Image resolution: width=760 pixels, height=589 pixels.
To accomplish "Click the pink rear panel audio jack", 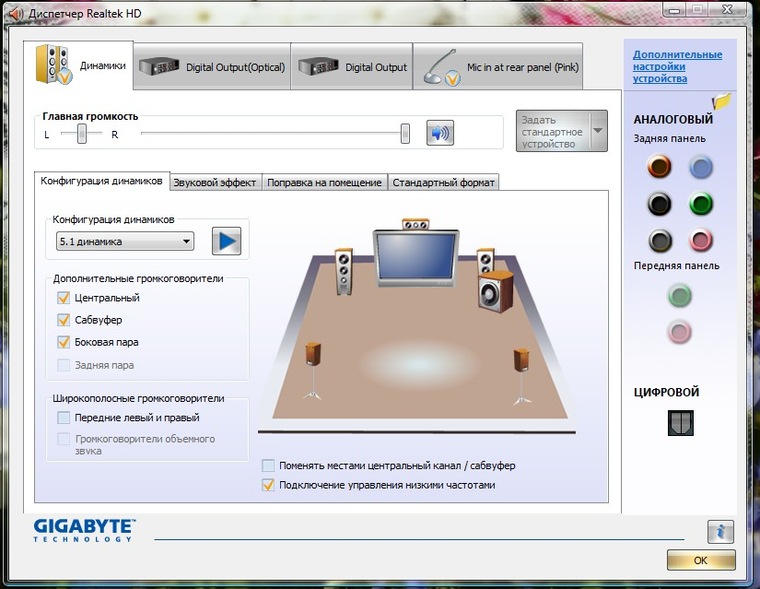I will pyautogui.click(x=701, y=240).
